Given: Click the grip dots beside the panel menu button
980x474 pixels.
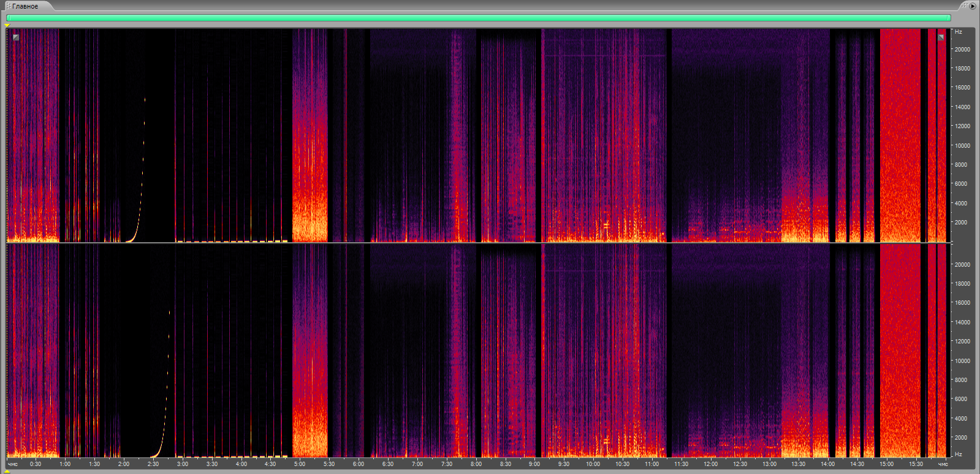Looking at the screenshot, I should [x=964, y=6].
